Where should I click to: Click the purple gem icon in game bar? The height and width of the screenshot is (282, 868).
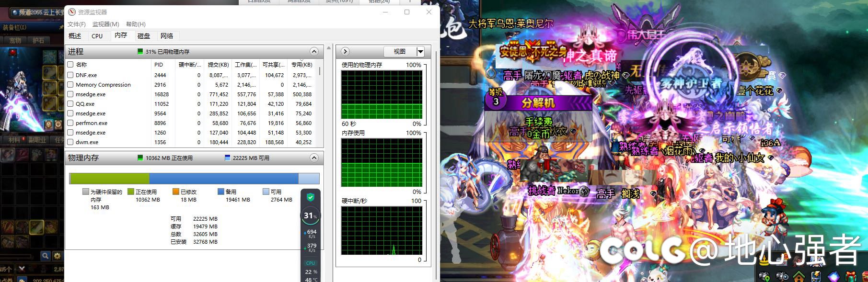(x=833, y=276)
